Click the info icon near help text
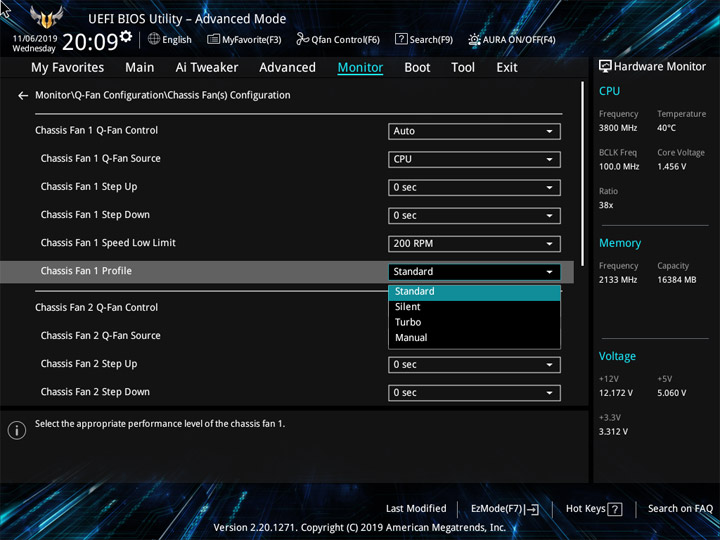Image resolution: width=720 pixels, height=540 pixels. [17, 430]
